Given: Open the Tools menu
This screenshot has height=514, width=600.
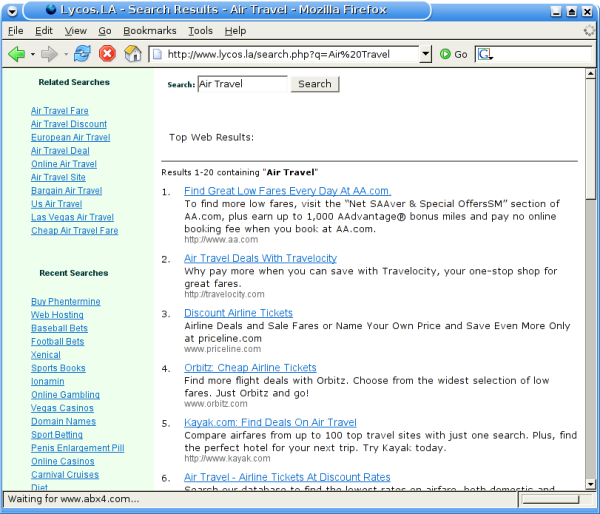Looking at the screenshot, I should [200, 31].
